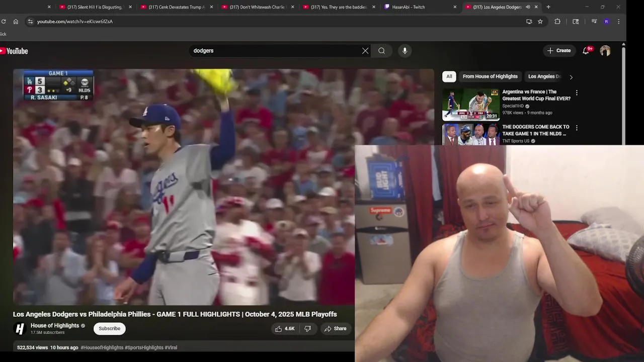Image resolution: width=644 pixels, height=362 pixels.
Task: Click the #Viral hashtag
Action: 171,347
